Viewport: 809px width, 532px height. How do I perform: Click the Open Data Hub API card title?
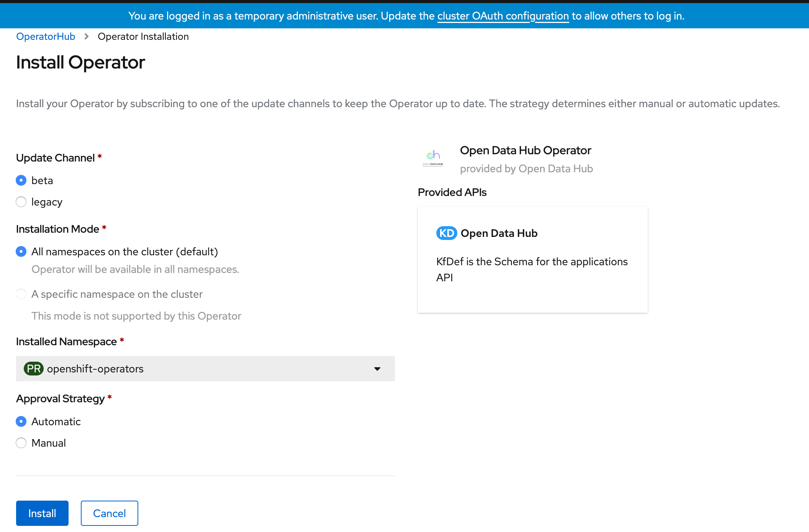(499, 233)
